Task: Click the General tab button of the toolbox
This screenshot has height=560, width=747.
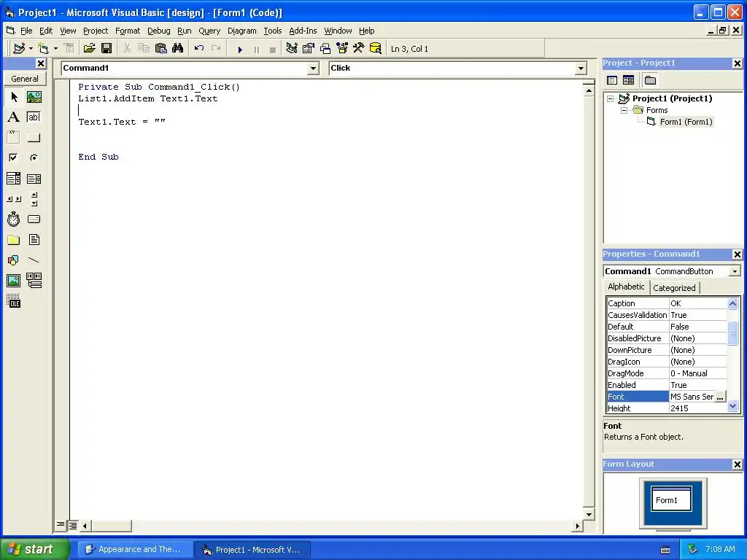Action: 25,79
